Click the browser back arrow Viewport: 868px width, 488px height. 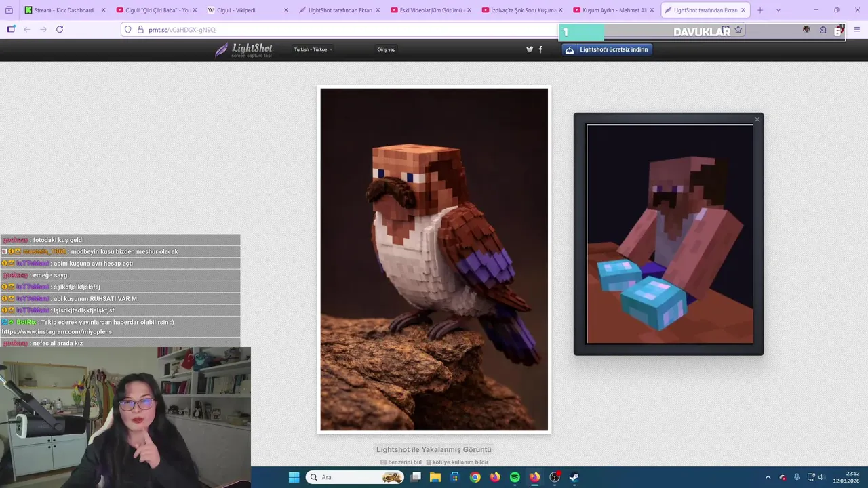(x=27, y=30)
